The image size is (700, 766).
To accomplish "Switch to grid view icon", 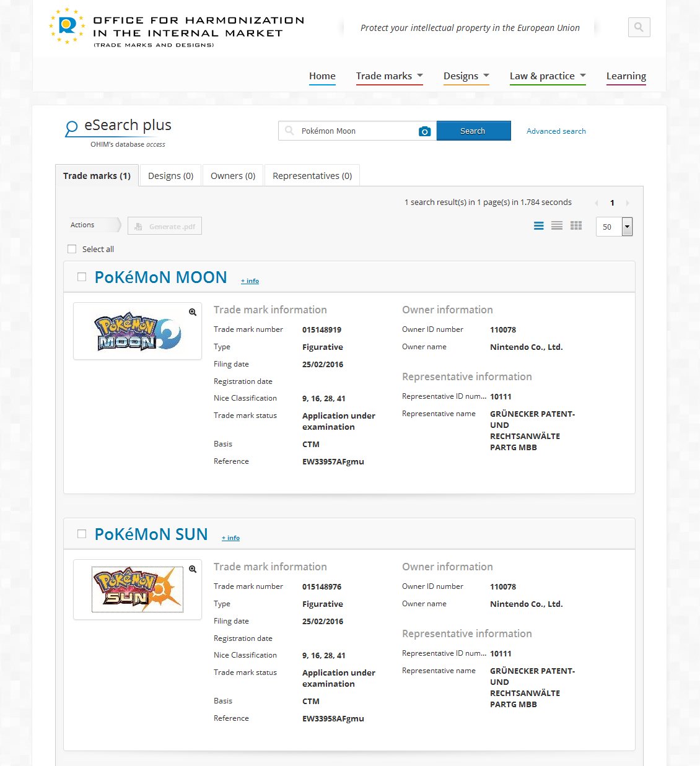I will [x=576, y=226].
